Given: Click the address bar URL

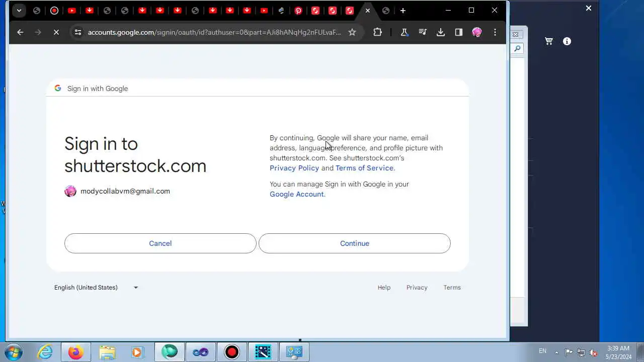Looking at the screenshot, I should click(x=214, y=32).
